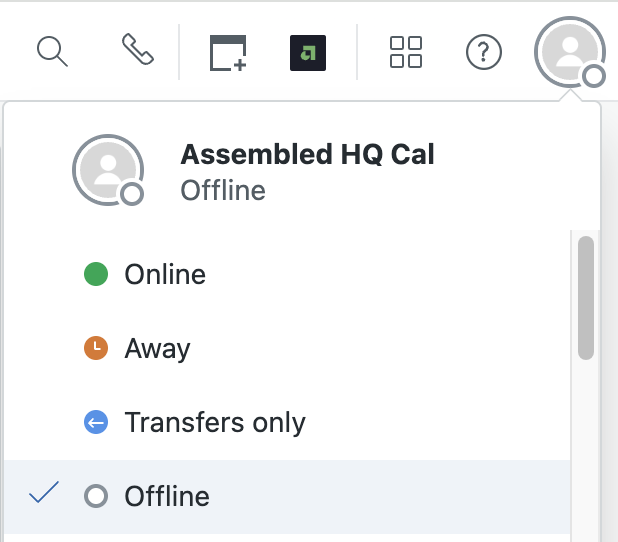Click the checkmark beside Offline

44,492
